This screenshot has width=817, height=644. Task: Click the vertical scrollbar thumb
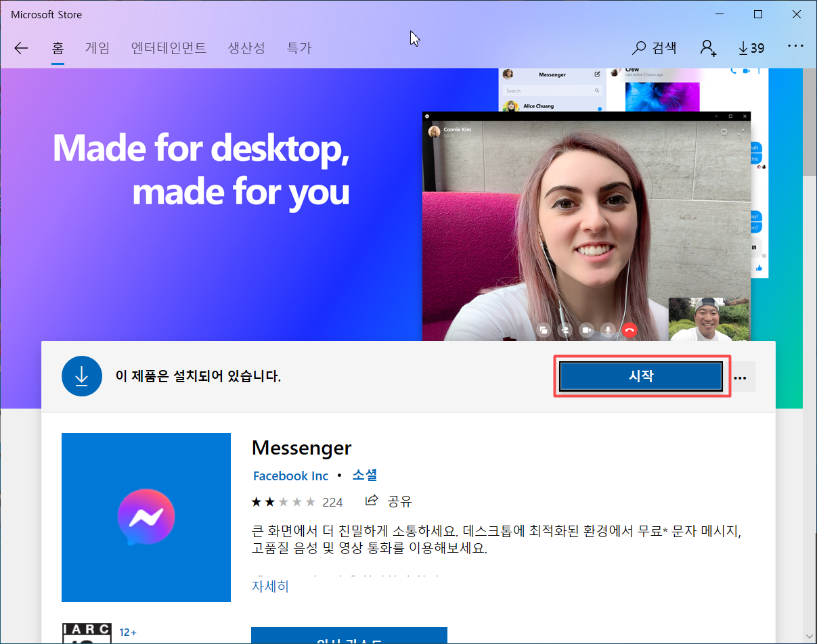[x=810, y=122]
